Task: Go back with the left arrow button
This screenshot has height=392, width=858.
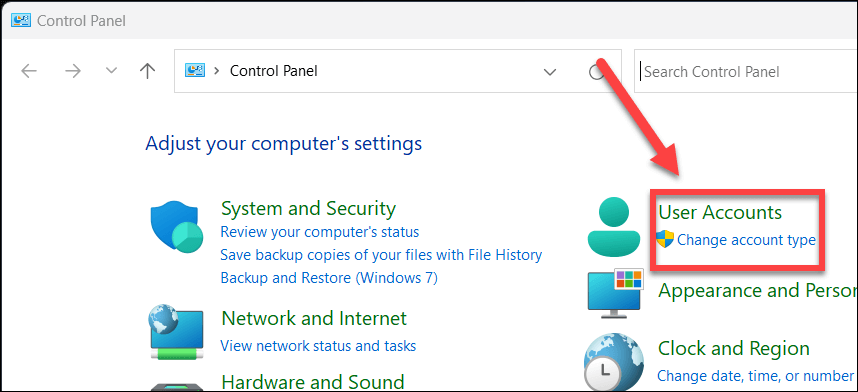Action: point(29,71)
